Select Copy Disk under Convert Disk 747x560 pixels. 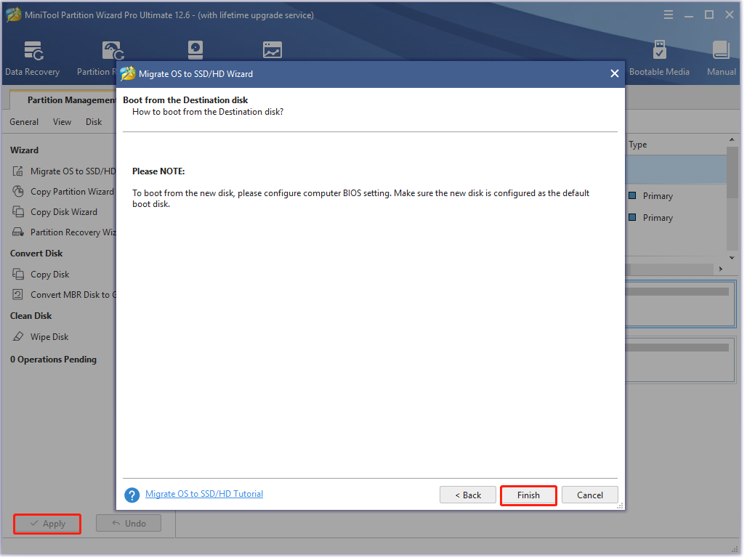click(50, 276)
